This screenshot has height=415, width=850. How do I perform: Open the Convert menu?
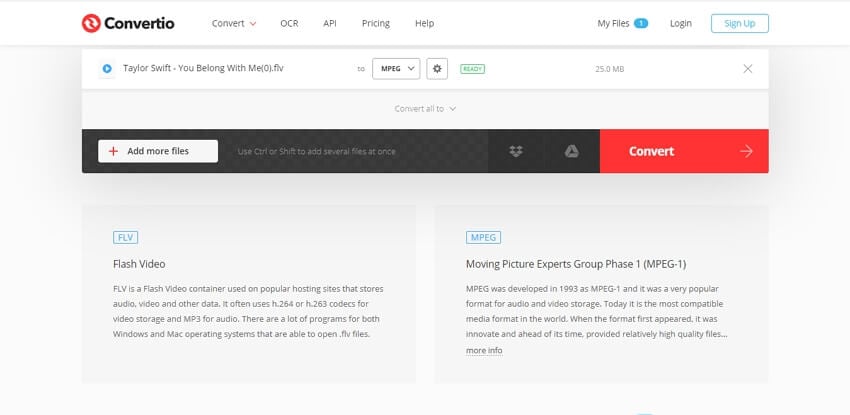click(234, 23)
